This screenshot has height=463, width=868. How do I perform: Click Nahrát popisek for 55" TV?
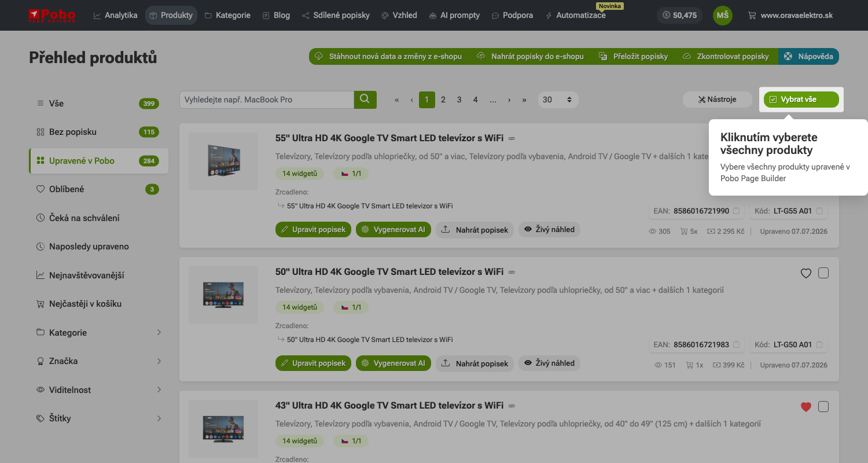point(475,230)
